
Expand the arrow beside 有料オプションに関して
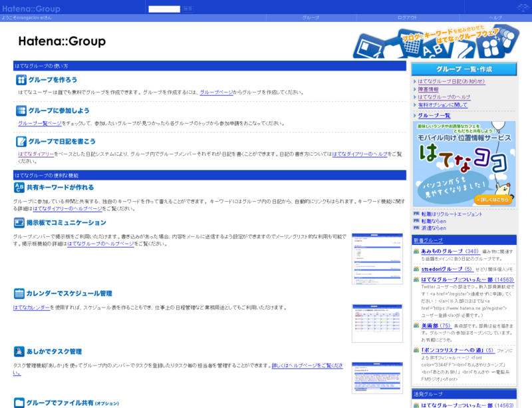(x=414, y=104)
